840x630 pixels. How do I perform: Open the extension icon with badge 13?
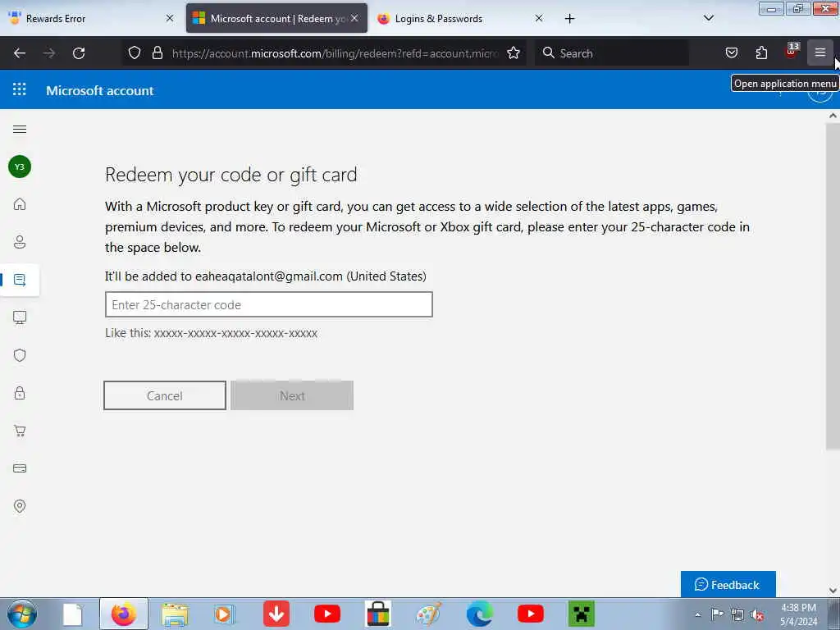coord(792,52)
